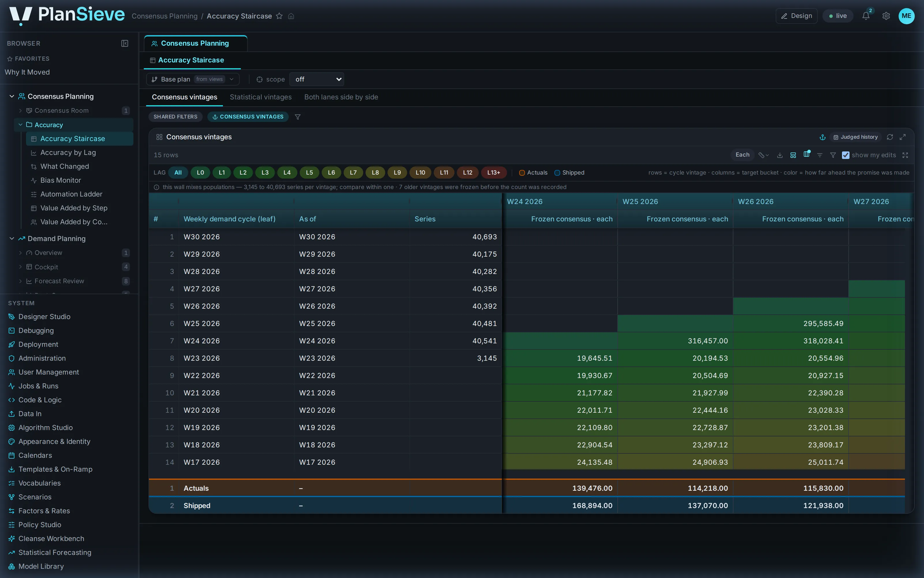Toggle the show my edits checkbox
Screen dimensions: 924x578
pyautogui.click(x=845, y=155)
